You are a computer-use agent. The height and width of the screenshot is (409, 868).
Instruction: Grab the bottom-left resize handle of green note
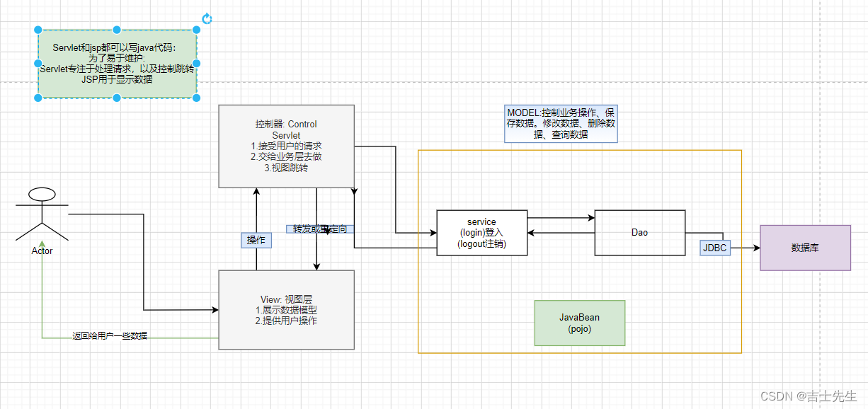pos(38,97)
